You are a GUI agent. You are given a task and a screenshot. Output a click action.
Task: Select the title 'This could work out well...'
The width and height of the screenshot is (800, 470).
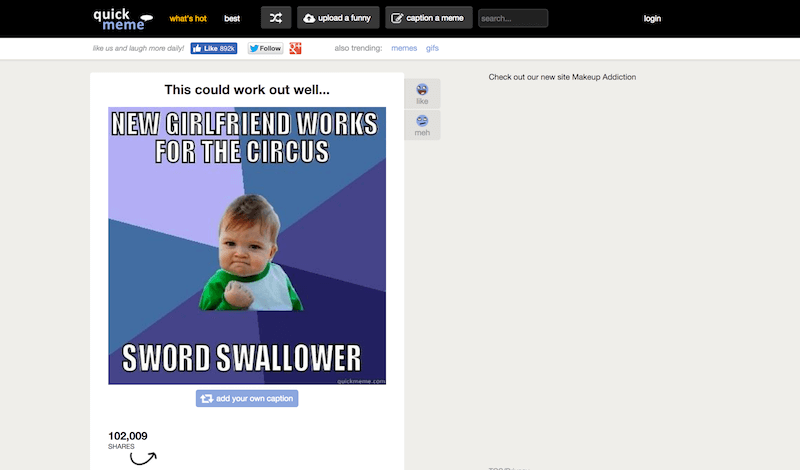[x=247, y=90]
